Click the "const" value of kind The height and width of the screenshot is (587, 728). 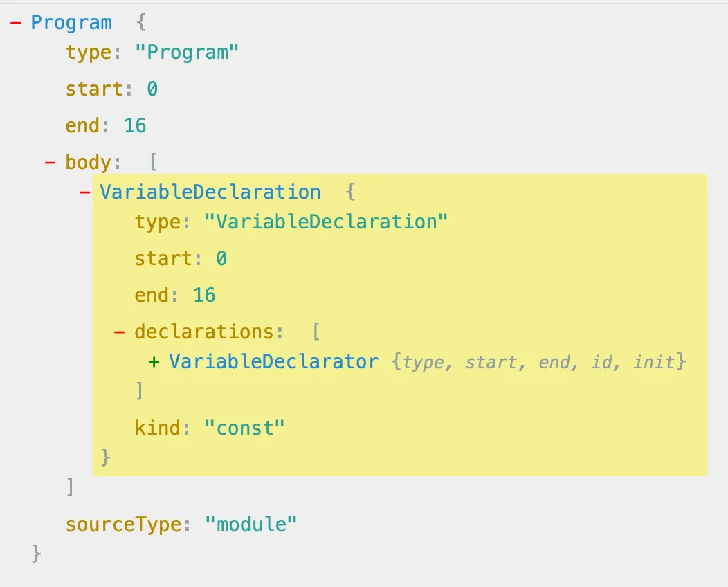[244, 428]
